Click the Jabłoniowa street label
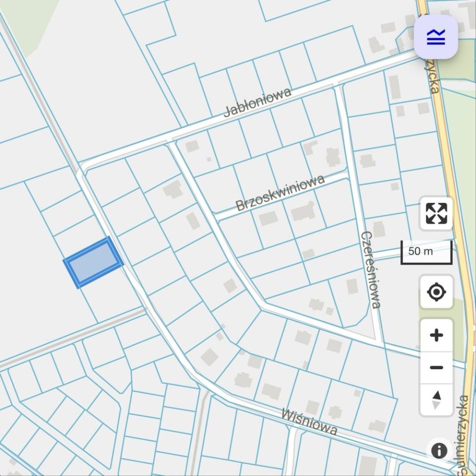Viewport: 476px width, 476px height. pos(257,102)
